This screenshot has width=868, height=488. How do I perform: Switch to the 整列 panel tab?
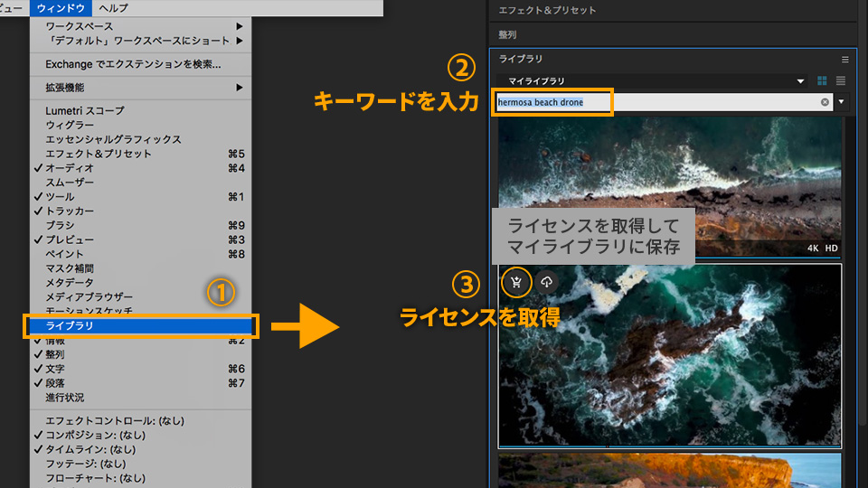click(x=507, y=35)
